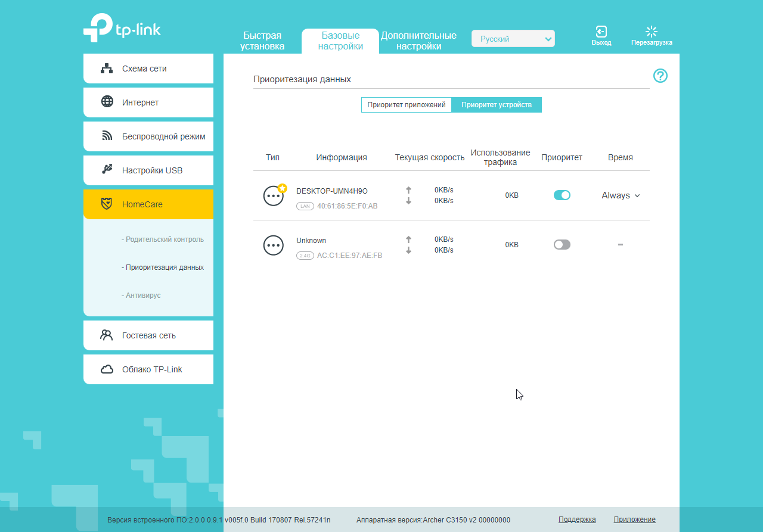Viewport: 763px width, 532px height.
Task: Click the USB settings icon
Action: click(x=107, y=170)
